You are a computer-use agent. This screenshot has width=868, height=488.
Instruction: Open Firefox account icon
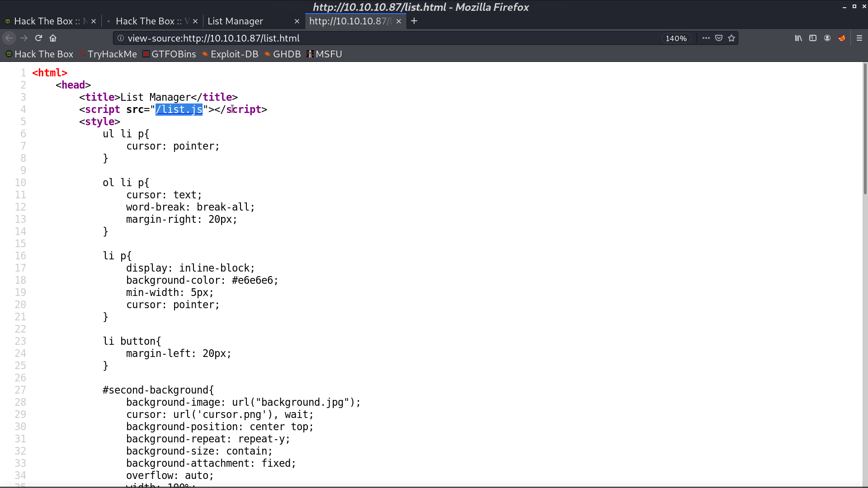(x=827, y=38)
